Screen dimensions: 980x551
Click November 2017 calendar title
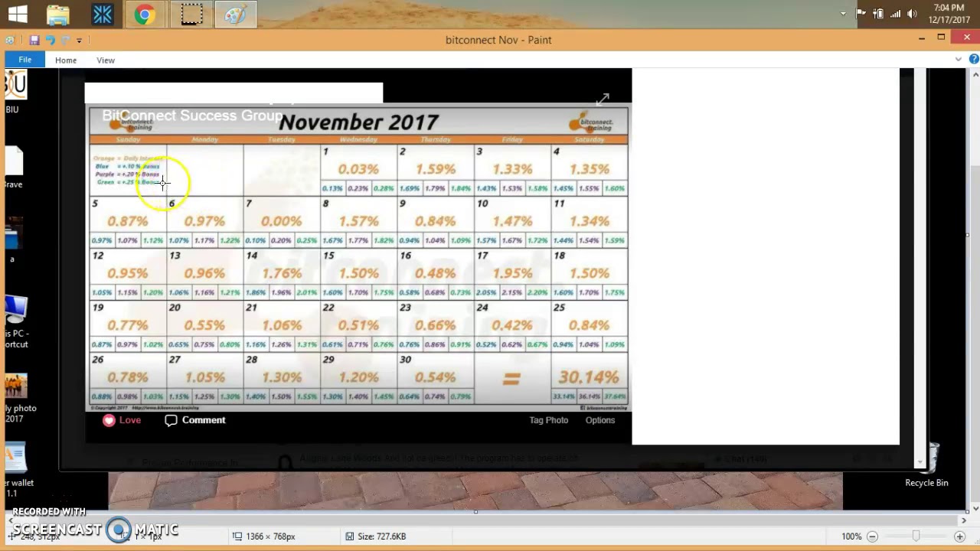358,122
